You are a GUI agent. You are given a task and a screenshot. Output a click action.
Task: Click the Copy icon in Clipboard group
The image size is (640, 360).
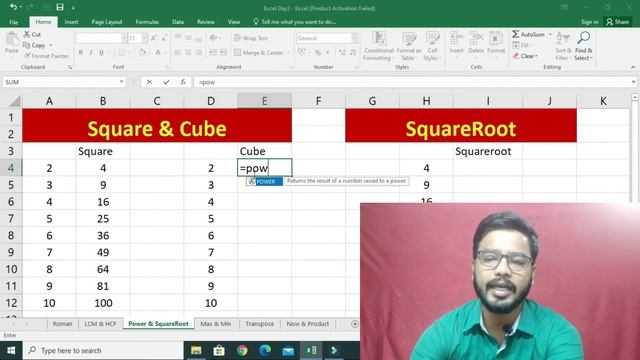(27, 45)
